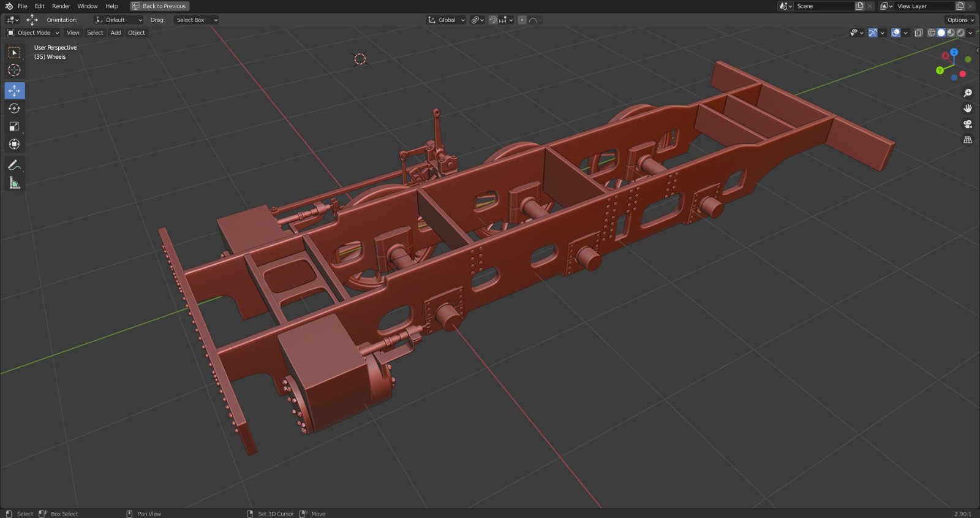Select the Annotate pencil tool
This screenshot has height=518, width=980.
(x=14, y=165)
